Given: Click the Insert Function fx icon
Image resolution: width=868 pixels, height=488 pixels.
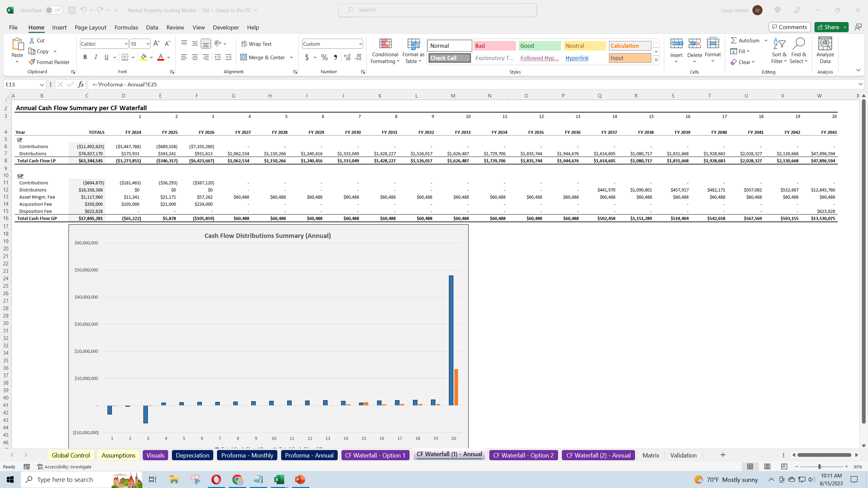Looking at the screenshot, I should [81, 84].
